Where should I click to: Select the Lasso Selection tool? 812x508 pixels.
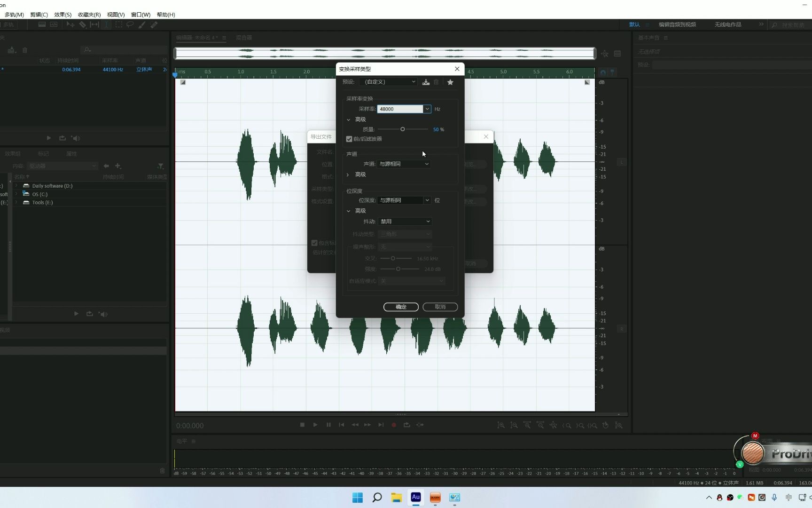130,24
